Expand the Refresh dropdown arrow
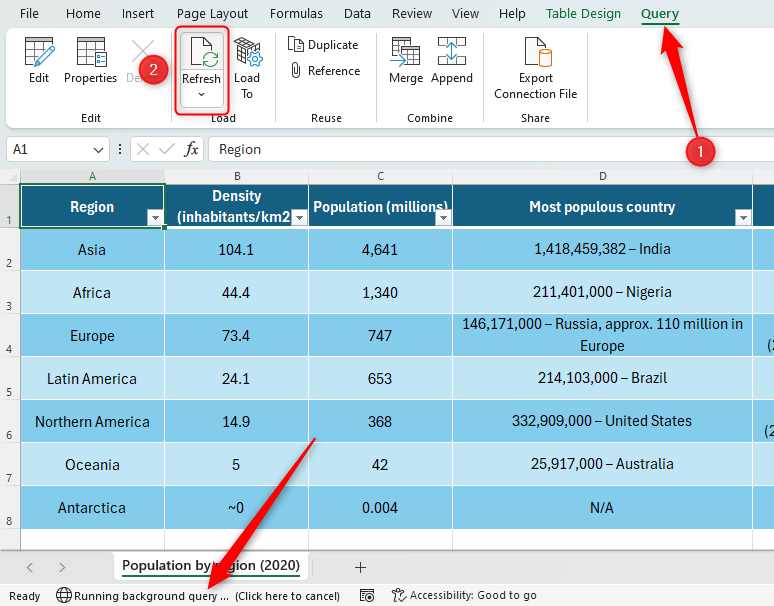Viewport: 774px width, 606px height. click(x=202, y=95)
